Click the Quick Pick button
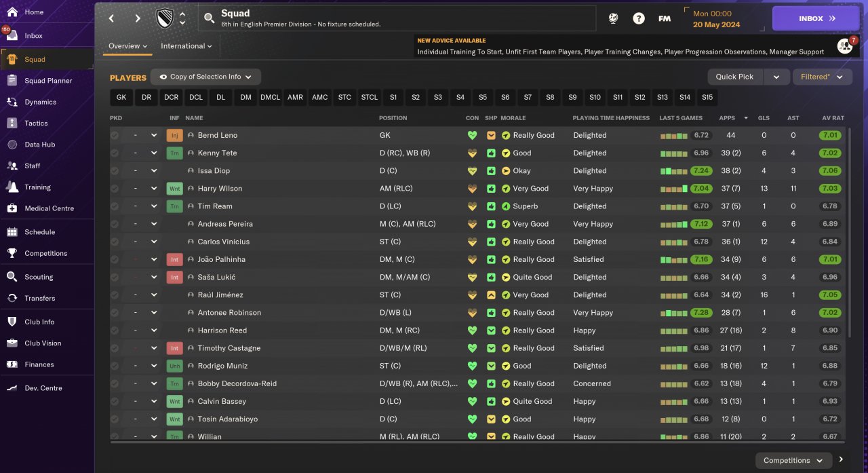This screenshot has width=868, height=473. coord(735,77)
